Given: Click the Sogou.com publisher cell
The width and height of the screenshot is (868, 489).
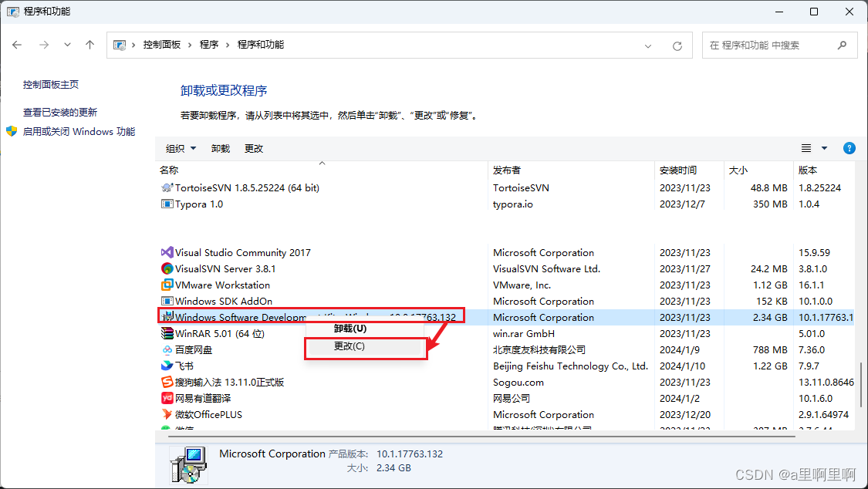Looking at the screenshot, I should point(518,383).
